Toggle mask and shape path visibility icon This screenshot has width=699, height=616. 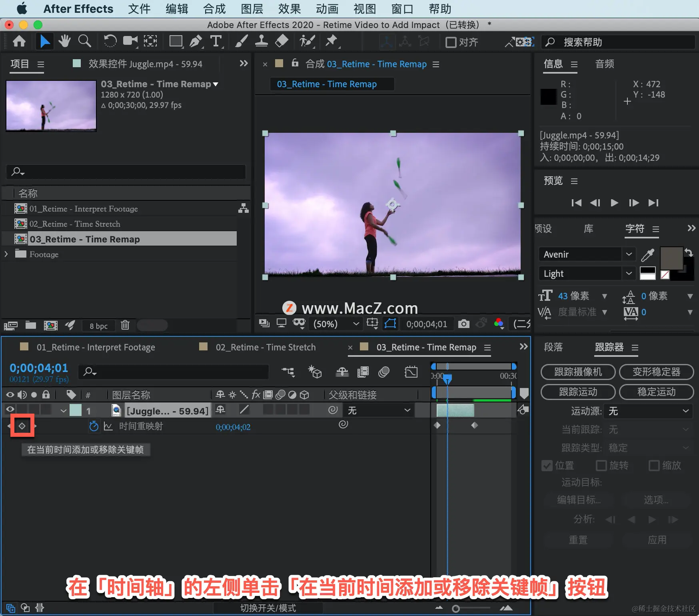(x=390, y=323)
